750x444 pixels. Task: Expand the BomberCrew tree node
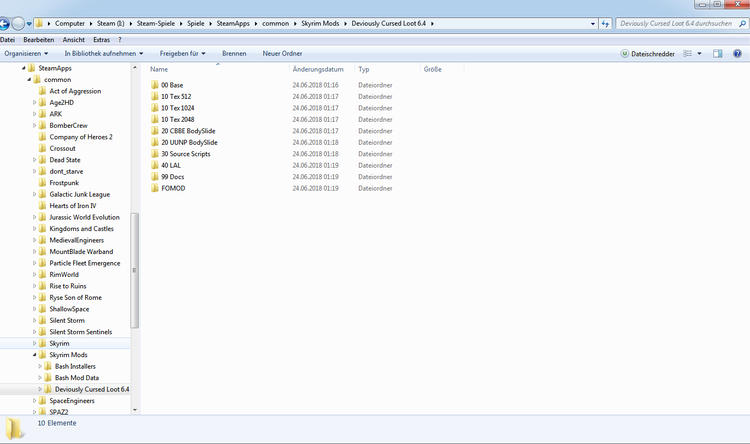pos(34,125)
